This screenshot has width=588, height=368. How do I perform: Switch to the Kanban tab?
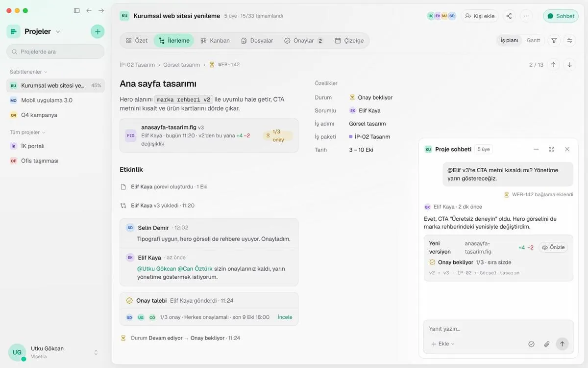coord(215,41)
